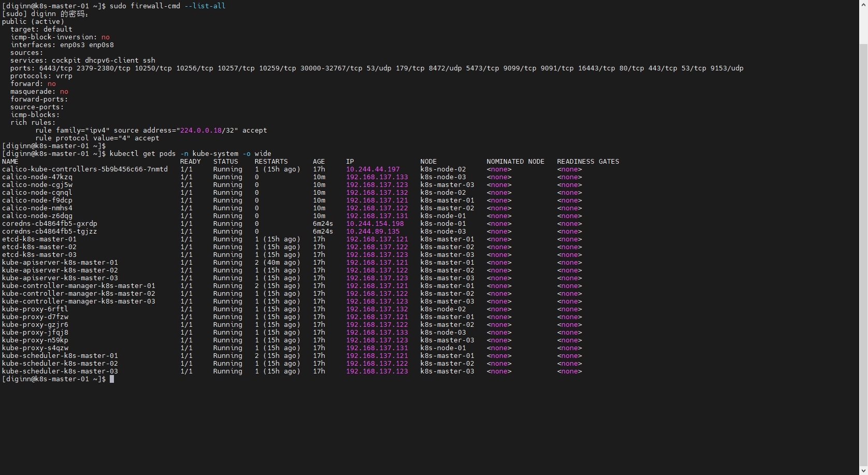Click the kube-scheduler-k8s-master-03 pod name
The image size is (868, 475).
[60, 371]
